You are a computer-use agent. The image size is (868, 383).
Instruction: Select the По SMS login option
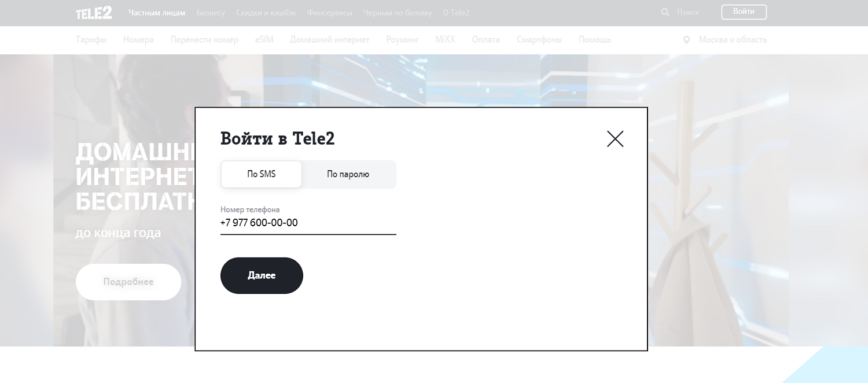point(262,174)
